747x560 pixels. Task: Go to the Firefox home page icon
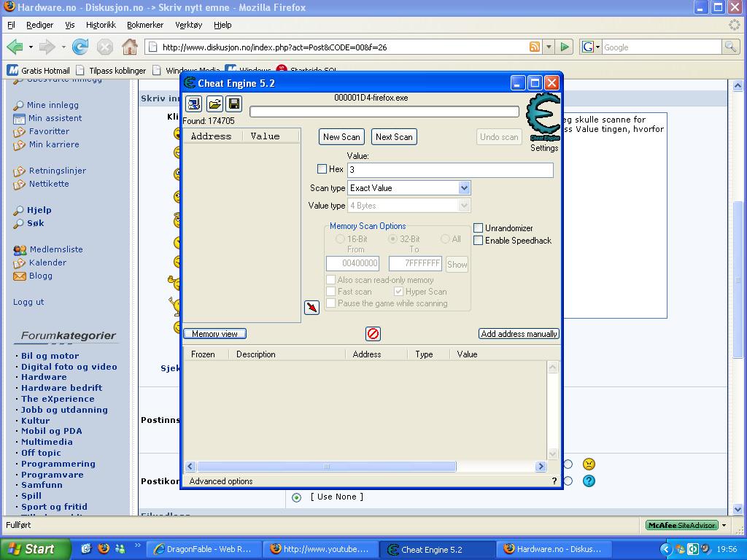click(129, 47)
